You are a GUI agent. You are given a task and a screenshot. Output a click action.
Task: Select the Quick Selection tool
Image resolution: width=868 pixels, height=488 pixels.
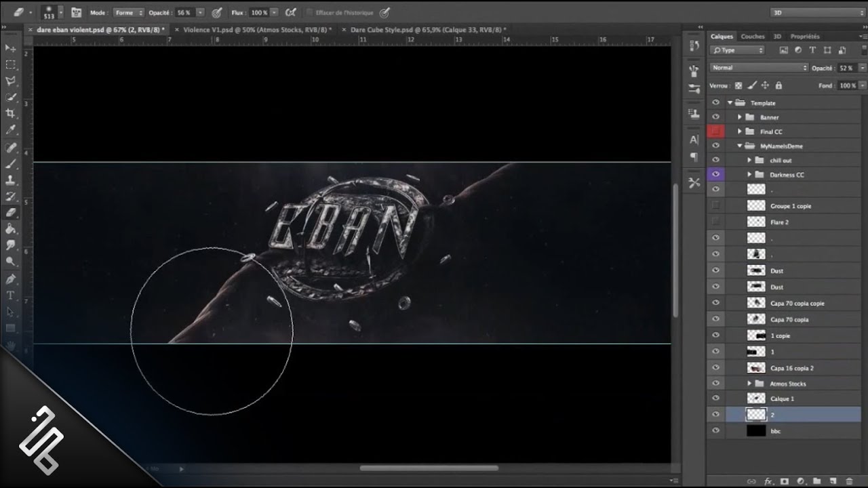tap(10, 97)
